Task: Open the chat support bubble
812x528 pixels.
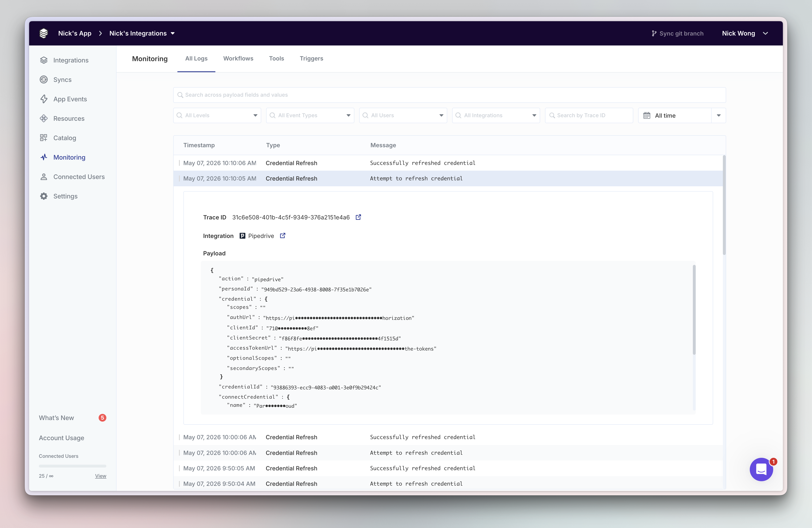Action: click(x=761, y=469)
